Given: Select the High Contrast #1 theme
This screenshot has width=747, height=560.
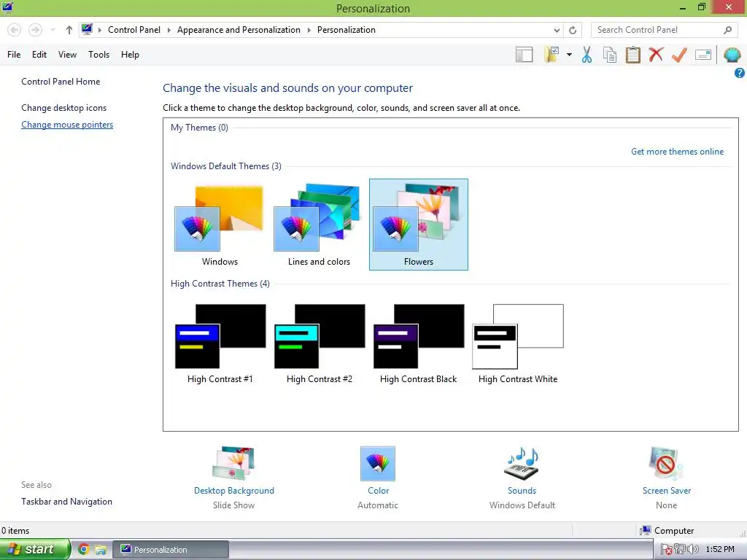Looking at the screenshot, I should click(x=220, y=343).
